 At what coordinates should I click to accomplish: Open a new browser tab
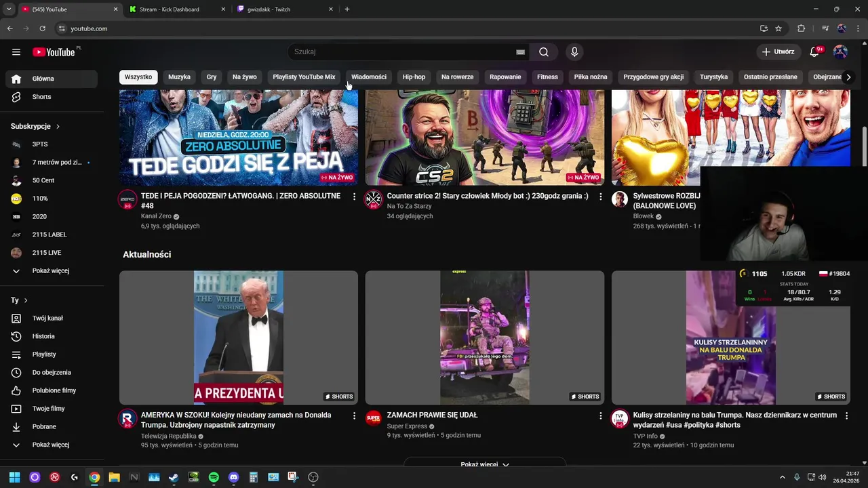347,9
